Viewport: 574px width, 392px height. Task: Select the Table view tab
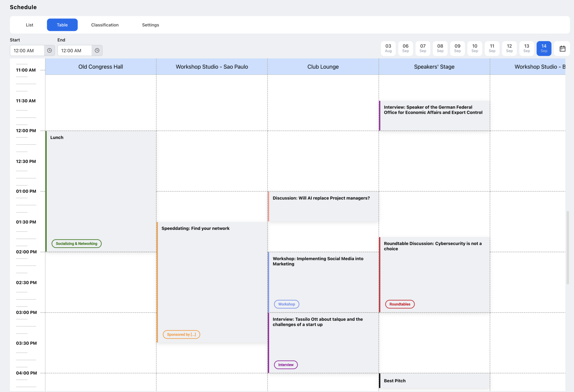(62, 25)
